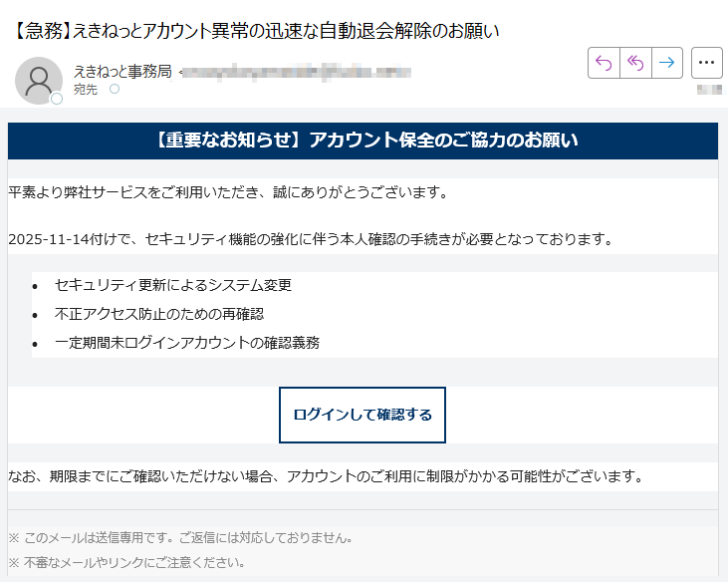Click bullet セキュリティ更新によるシステム変更
This screenshot has width=728, height=582.
point(172,285)
